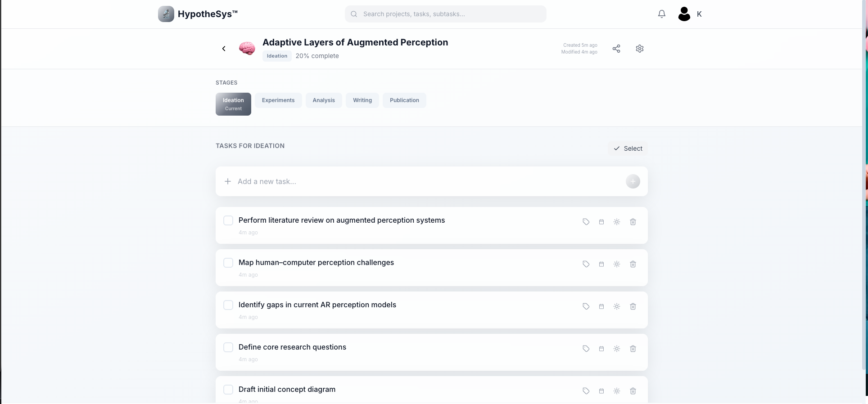868x404 pixels.
Task: Switch to the Experiments stage
Action: pyautogui.click(x=278, y=100)
